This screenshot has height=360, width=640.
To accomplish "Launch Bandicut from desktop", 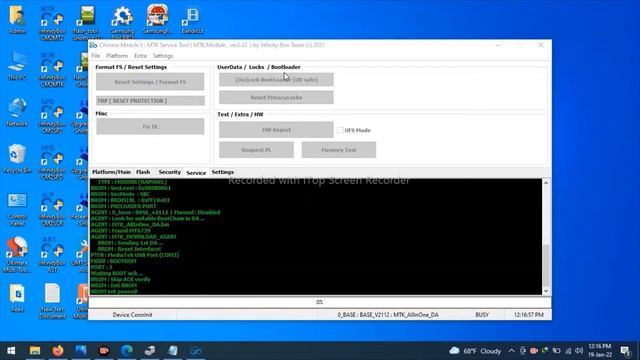I will (192, 19).
